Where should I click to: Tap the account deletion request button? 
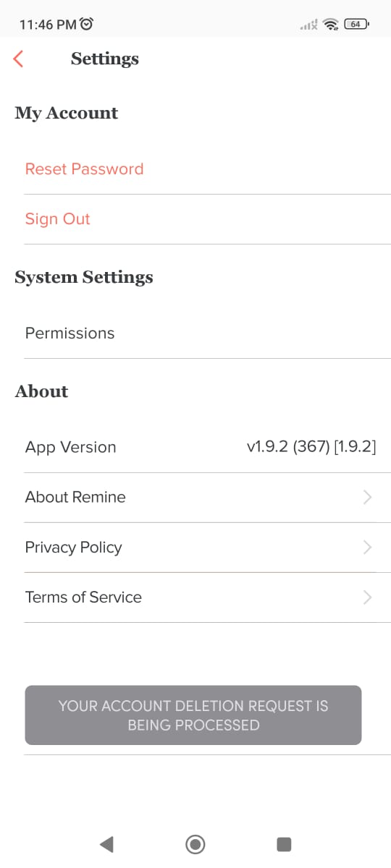[193, 715]
